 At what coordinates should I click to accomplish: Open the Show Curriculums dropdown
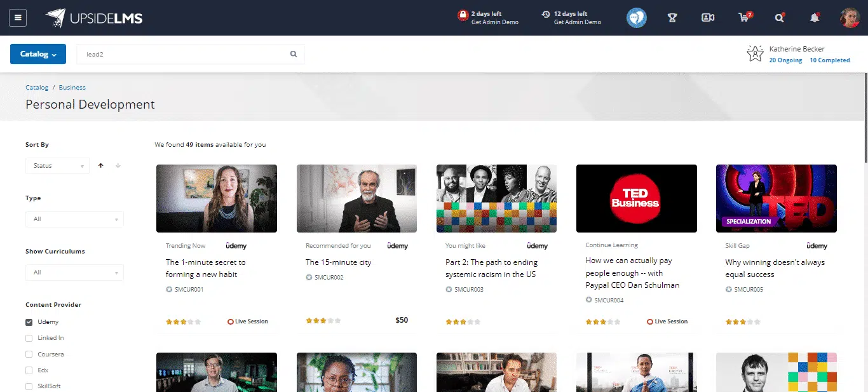point(74,273)
